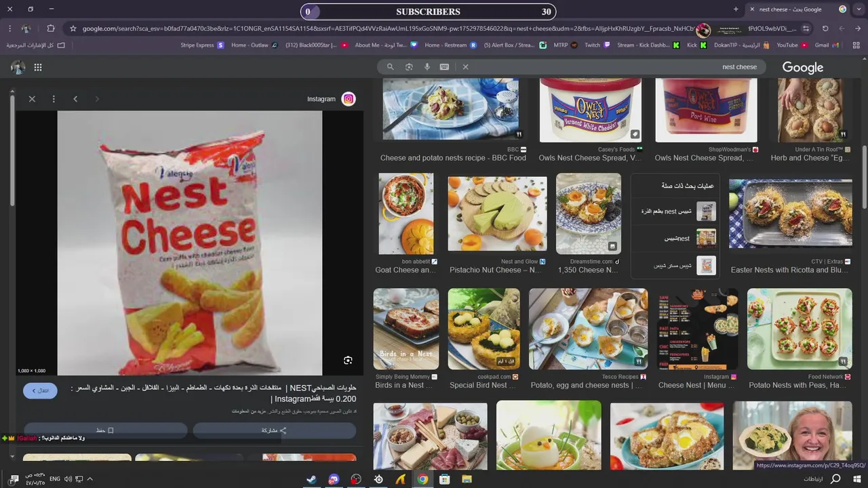Screen dimensions: 868x488
Task: Open the Birds in a Nest image
Action: [x=406, y=329]
